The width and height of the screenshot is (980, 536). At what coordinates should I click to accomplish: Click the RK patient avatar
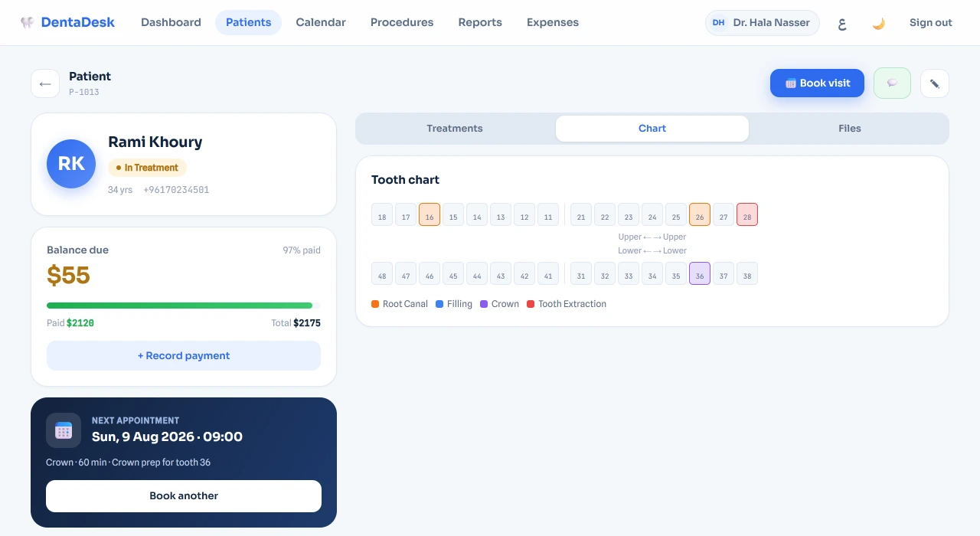point(71,164)
